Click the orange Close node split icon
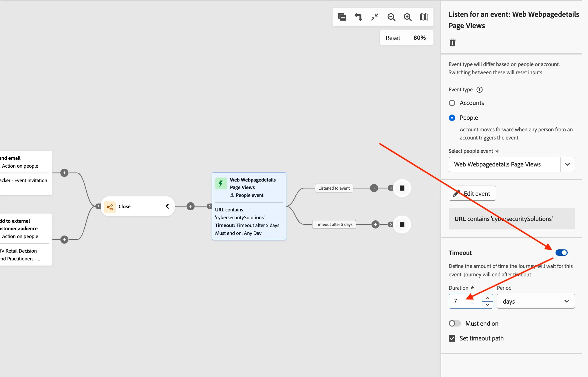588x377 pixels. (x=110, y=207)
